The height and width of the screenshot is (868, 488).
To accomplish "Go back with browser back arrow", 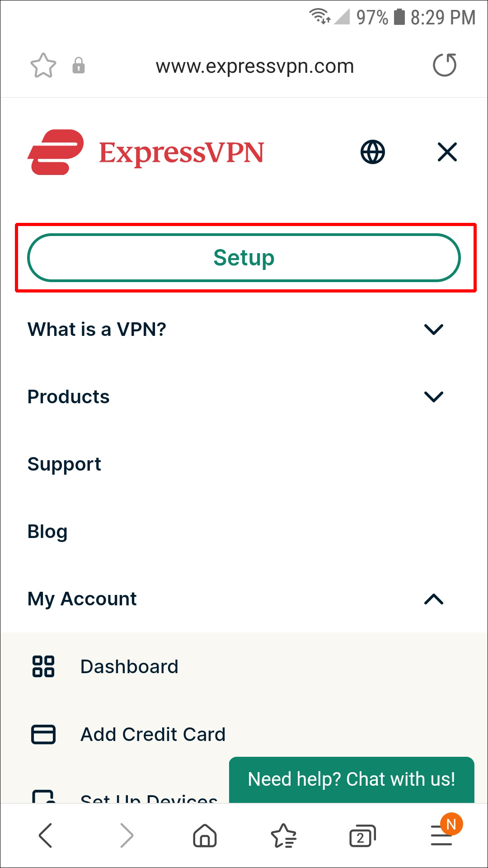I will coord(46,835).
